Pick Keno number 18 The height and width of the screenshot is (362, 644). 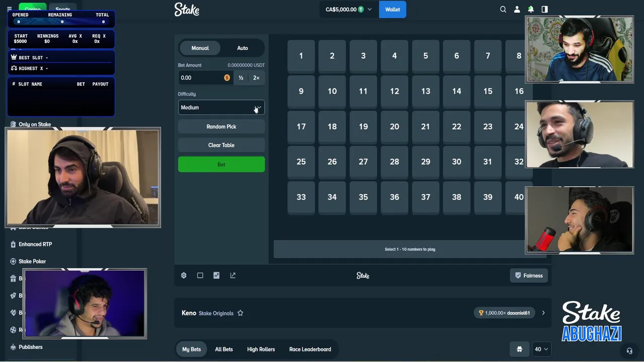[332, 126]
